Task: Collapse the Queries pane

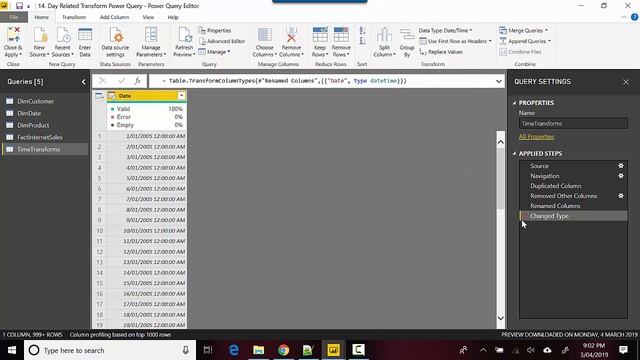Action: (x=83, y=82)
